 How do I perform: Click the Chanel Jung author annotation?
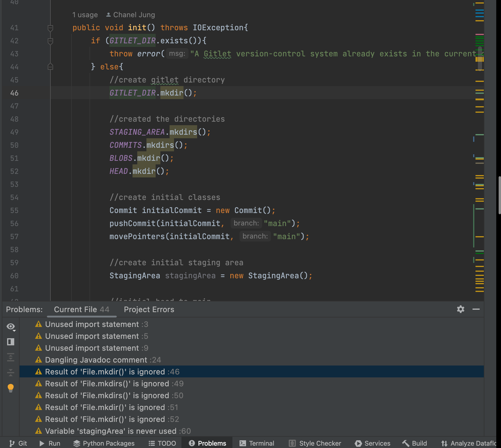click(131, 15)
